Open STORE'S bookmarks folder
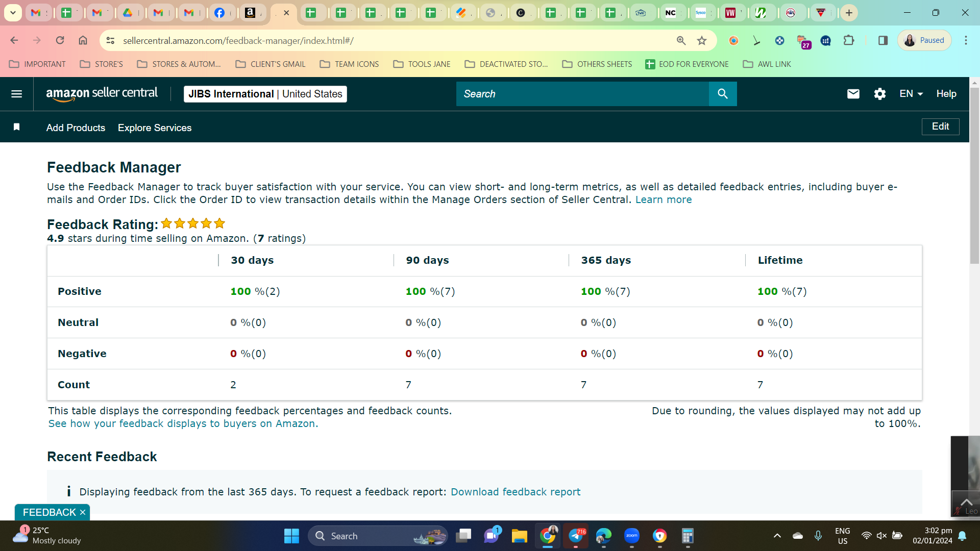 [102, 64]
